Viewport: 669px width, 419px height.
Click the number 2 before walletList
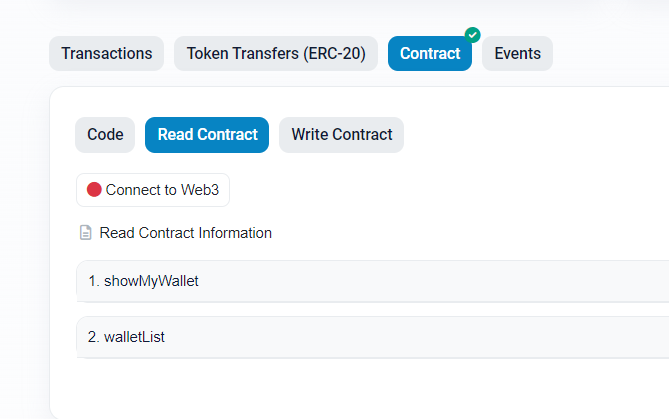[x=93, y=337]
